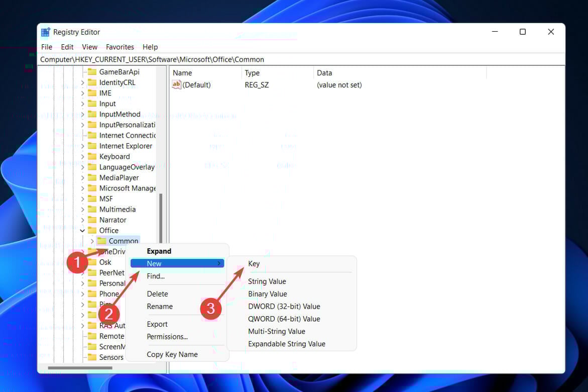This screenshot has height=392, width=588.
Task: Expand the IdentityCRL key
Action: coord(82,82)
